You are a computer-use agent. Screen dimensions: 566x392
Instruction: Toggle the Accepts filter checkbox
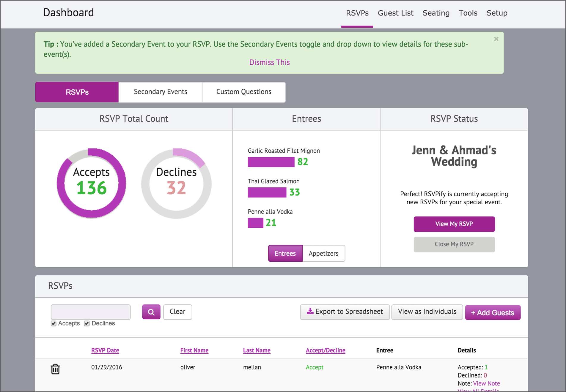tap(54, 323)
